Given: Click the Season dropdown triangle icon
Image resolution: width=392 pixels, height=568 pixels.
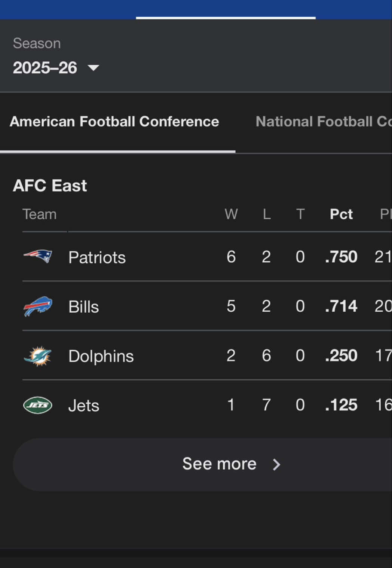Looking at the screenshot, I should pos(94,68).
